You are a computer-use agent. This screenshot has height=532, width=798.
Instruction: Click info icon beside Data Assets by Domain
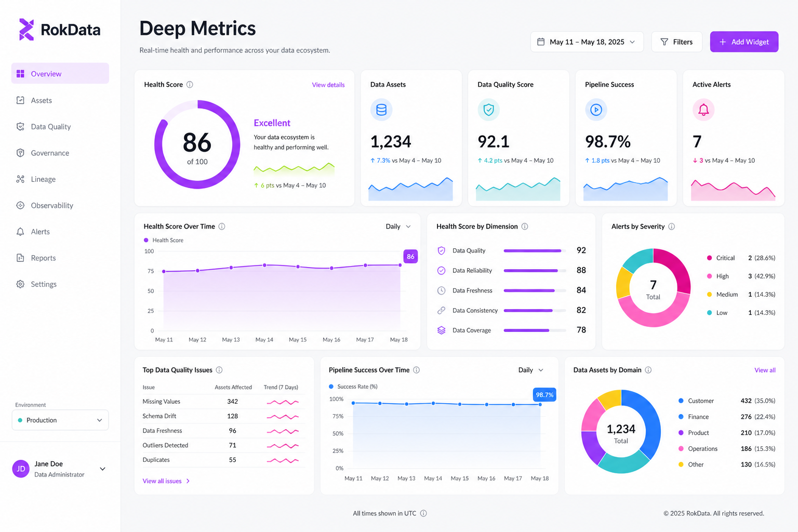(648, 370)
